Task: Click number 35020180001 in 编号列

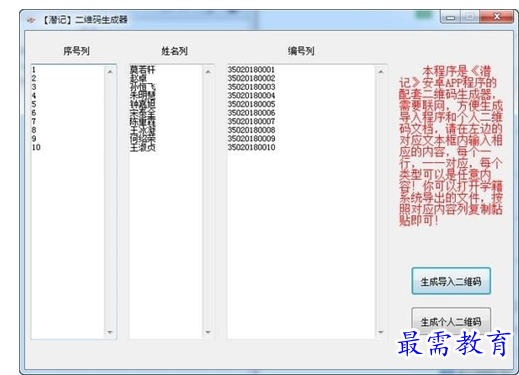Action: coord(251,70)
